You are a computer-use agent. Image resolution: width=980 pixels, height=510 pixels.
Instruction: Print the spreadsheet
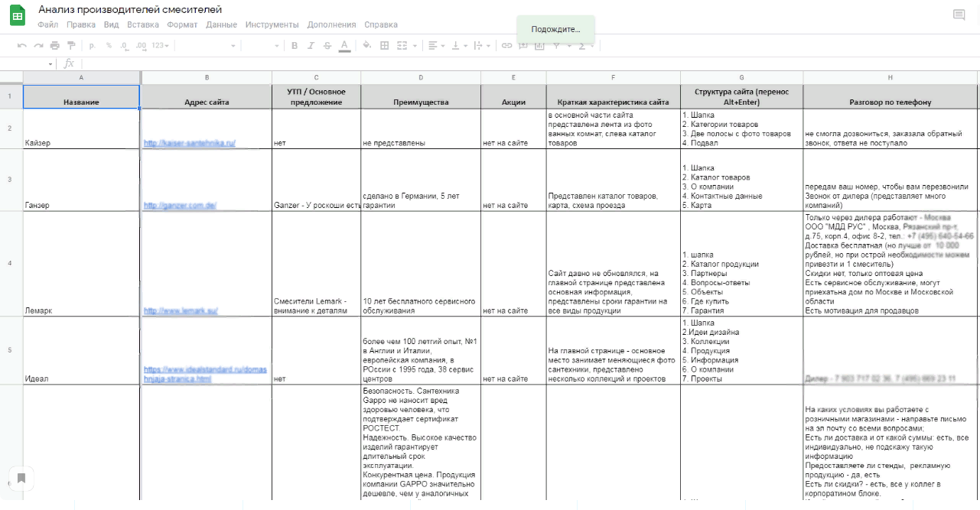54,46
